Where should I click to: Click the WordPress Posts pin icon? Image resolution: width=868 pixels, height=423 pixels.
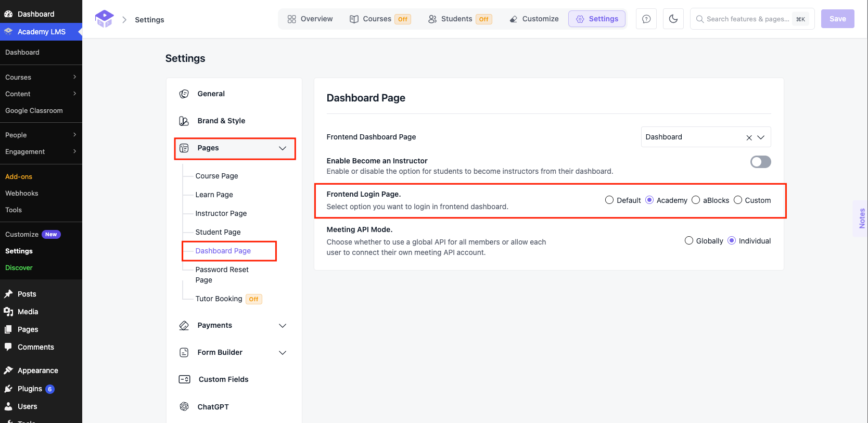(8, 294)
